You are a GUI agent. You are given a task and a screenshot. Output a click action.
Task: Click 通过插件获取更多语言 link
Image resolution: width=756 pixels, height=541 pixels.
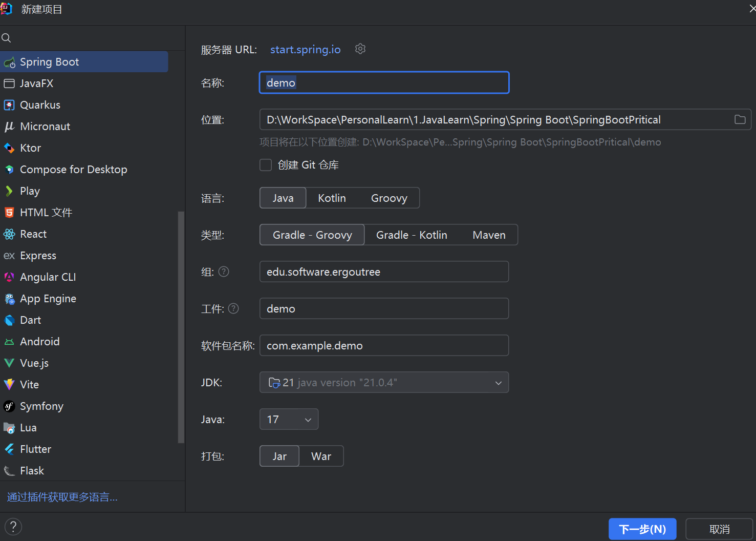pyautogui.click(x=62, y=497)
